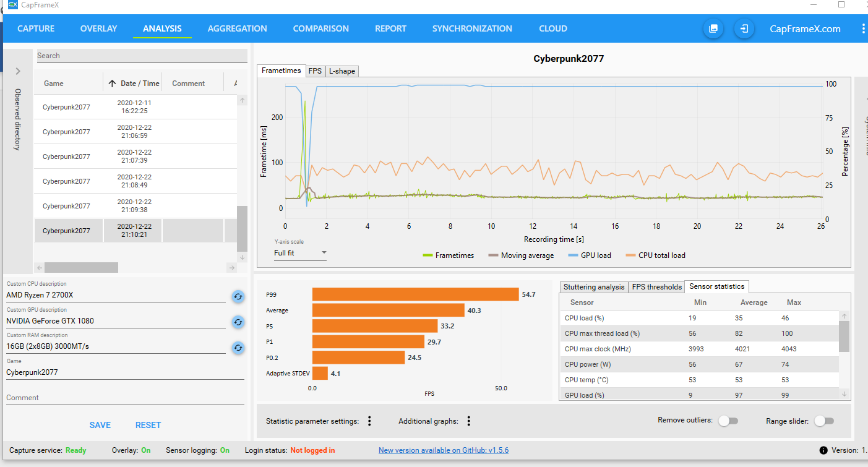Toggle the Remove outliers switch
The image size is (868, 467).
coord(728,421)
